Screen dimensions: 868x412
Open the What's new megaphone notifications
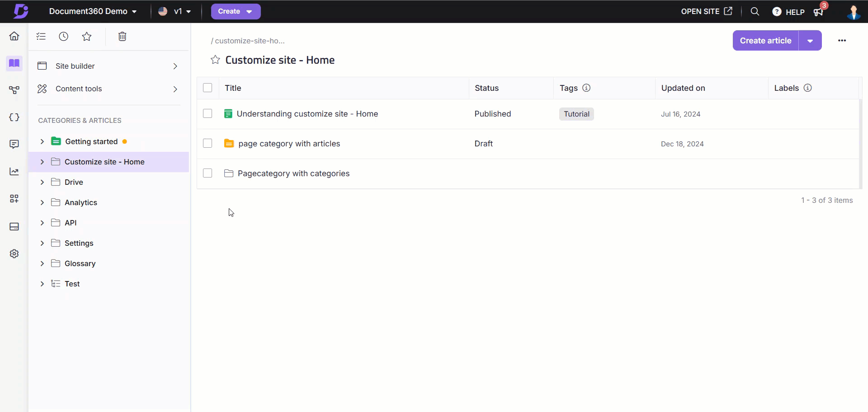click(818, 12)
